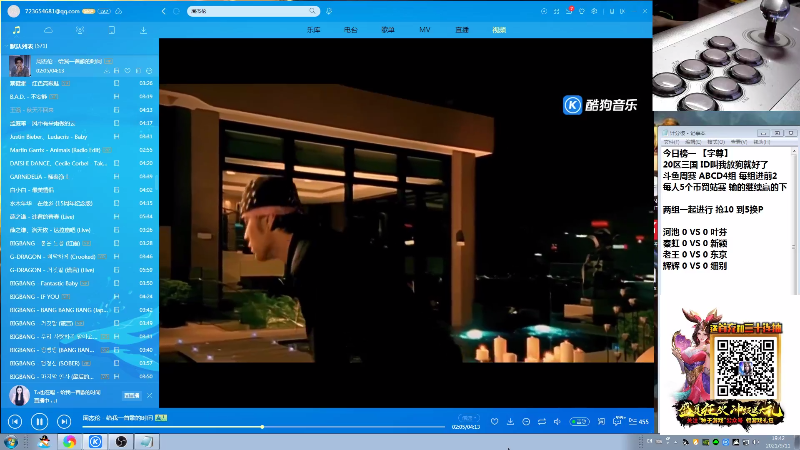800x450 pixels.
Task: Click the volume speaker icon
Action: click(x=557, y=421)
